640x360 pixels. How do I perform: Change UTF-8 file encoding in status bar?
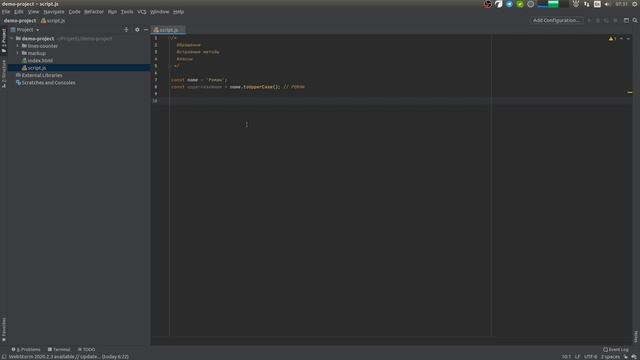(x=590, y=357)
